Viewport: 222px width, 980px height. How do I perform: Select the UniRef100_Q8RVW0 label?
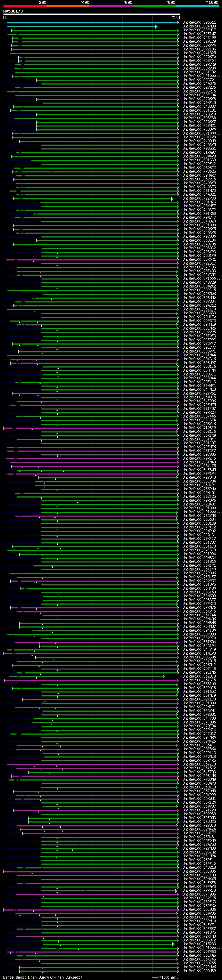click(199, 68)
